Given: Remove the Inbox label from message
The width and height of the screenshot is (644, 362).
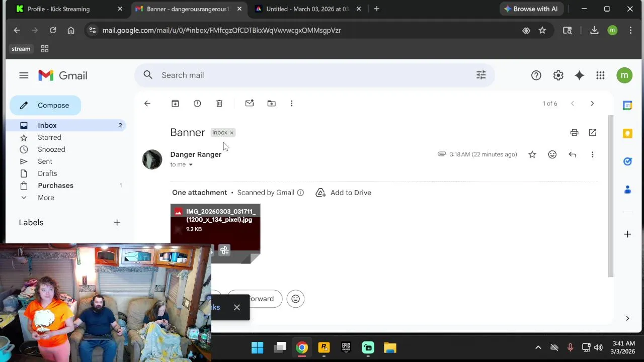Looking at the screenshot, I should [x=231, y=133].
